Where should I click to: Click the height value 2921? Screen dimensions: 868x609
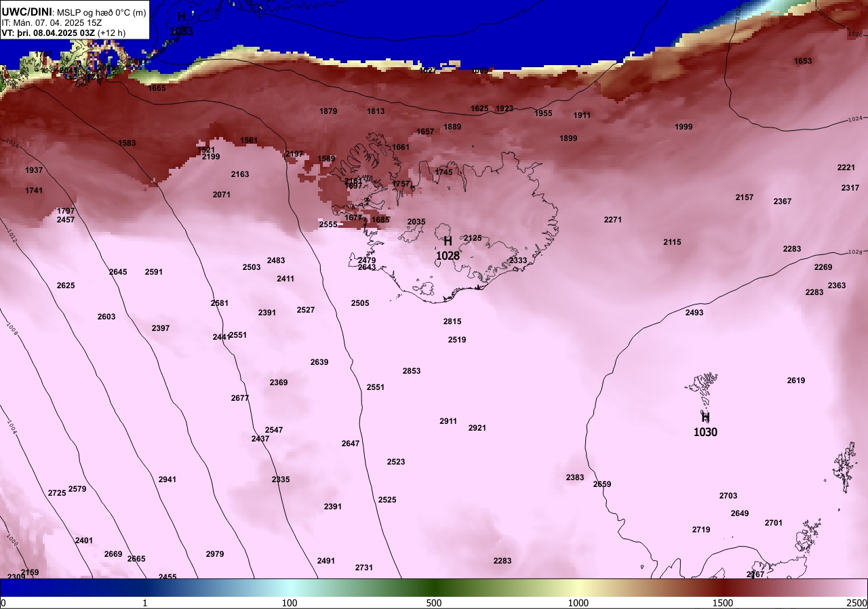(477, 428)
